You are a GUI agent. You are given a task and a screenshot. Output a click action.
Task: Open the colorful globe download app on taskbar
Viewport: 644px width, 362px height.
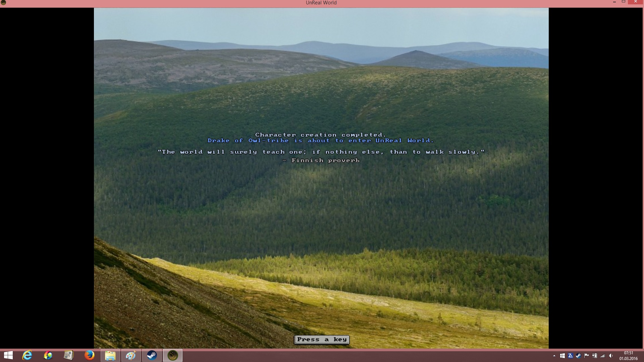(48, 355)
